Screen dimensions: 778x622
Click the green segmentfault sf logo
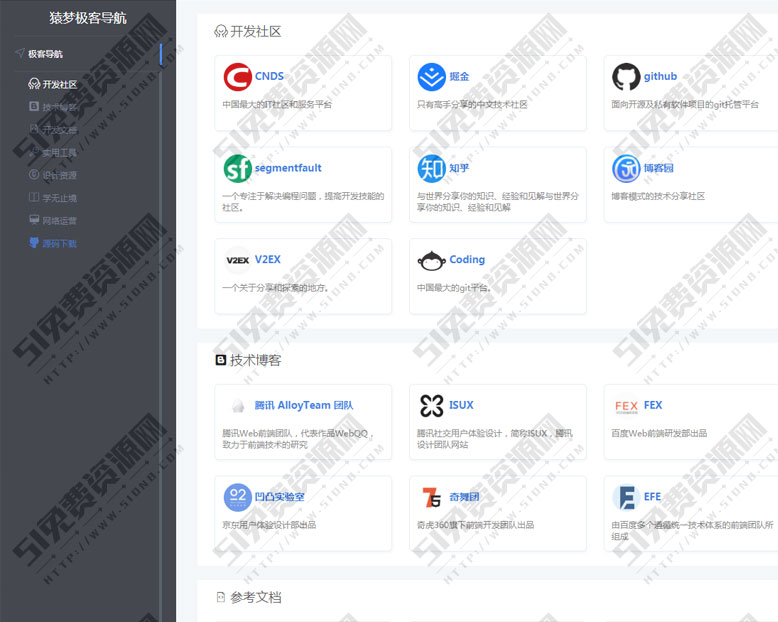[238, 169]
